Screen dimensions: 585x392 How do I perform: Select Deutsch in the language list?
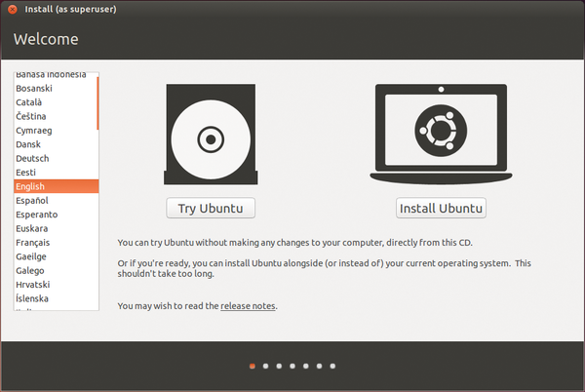pyautogui.click(x=56, y=159)
